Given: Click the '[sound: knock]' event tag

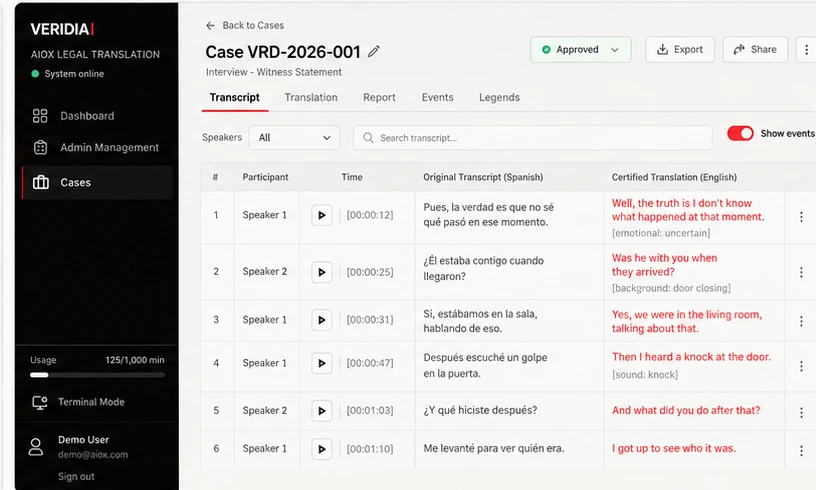Looking at the screenshot, I should pos(645,375).
